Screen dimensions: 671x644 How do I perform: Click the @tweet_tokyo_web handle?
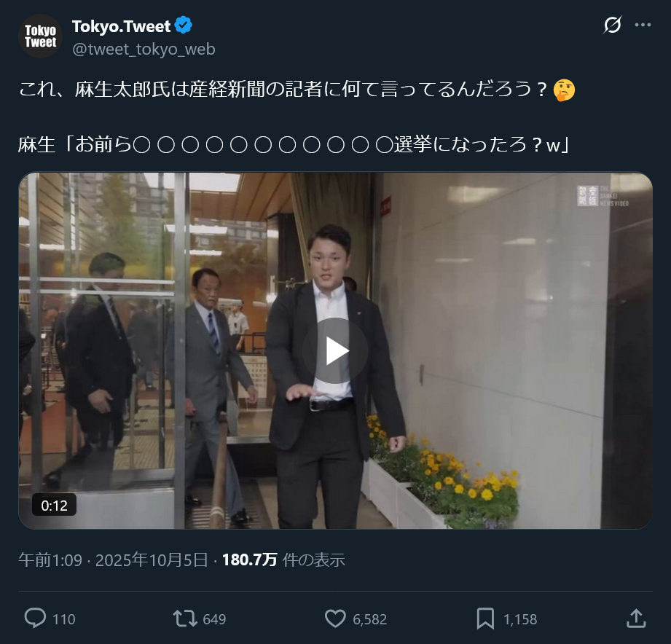point(144,50)
